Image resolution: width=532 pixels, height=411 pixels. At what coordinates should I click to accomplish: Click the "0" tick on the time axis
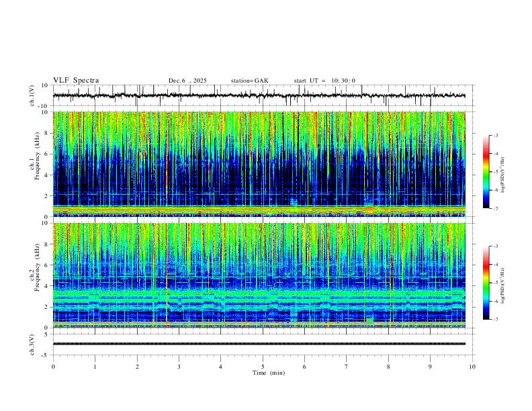pyautogui.click(x=53, y=367)
